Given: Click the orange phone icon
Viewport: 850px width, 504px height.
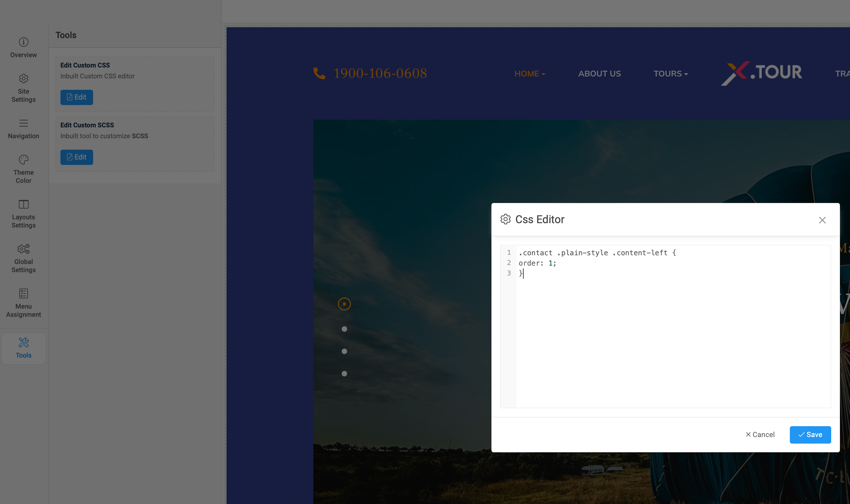Looking at the screenshot, I should pos(319,73).
